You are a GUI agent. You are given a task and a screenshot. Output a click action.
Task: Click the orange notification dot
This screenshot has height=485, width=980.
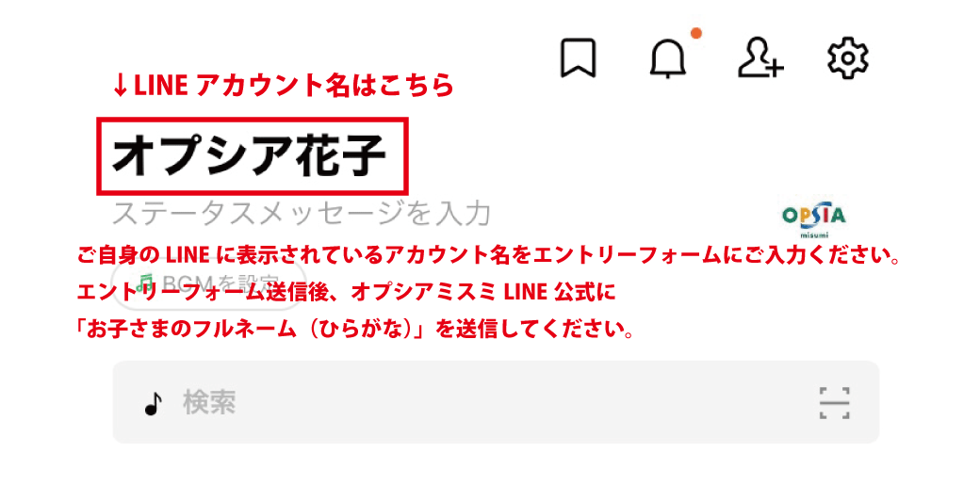pos(695,33)
